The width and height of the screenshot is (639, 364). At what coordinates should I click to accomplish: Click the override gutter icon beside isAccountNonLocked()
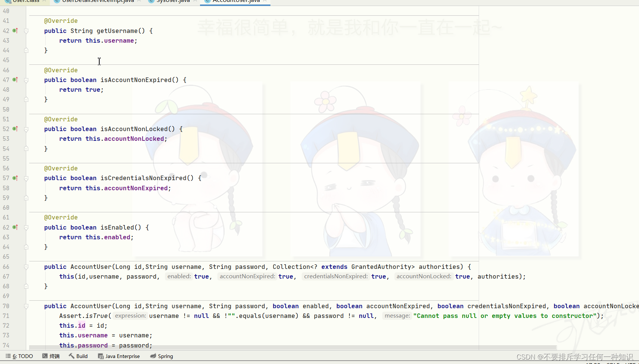15,129
